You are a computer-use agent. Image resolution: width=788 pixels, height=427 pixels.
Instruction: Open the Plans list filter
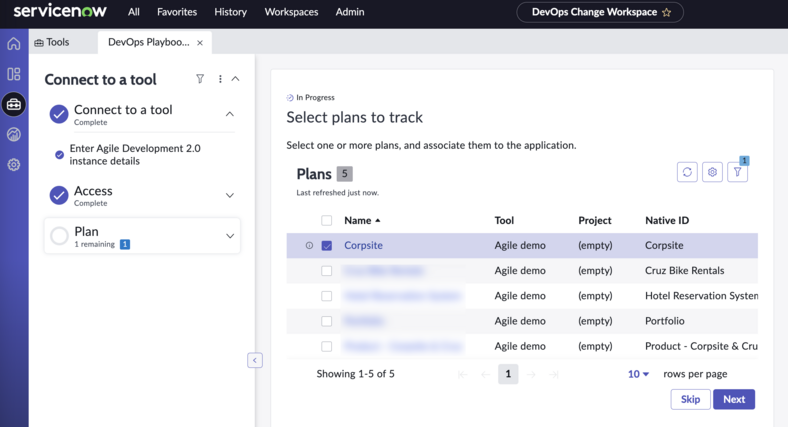click(737, 172)
